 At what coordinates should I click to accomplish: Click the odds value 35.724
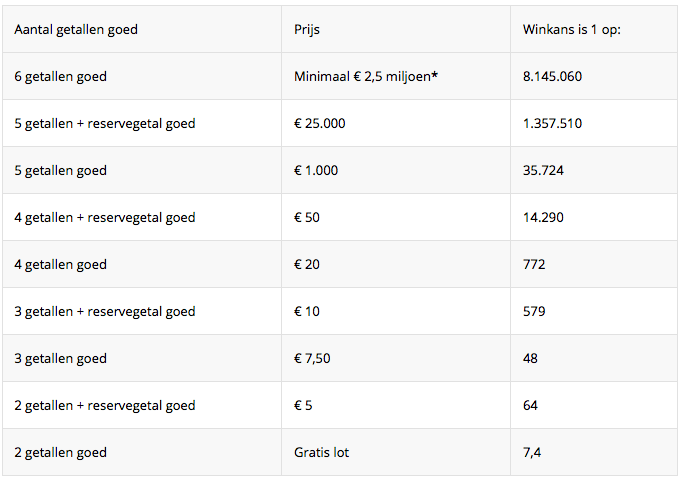pyautogui.click(x=543, y=170)
